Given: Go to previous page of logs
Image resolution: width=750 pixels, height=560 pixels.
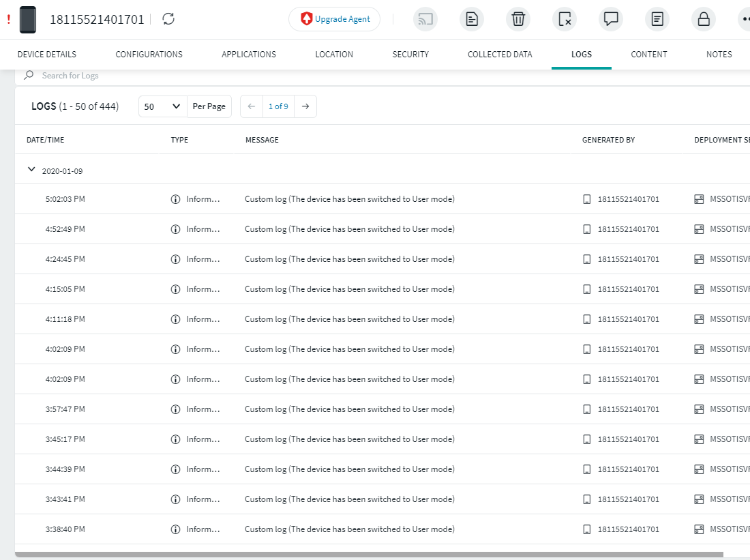Looking at the screenshot, I should pos(251,106).
